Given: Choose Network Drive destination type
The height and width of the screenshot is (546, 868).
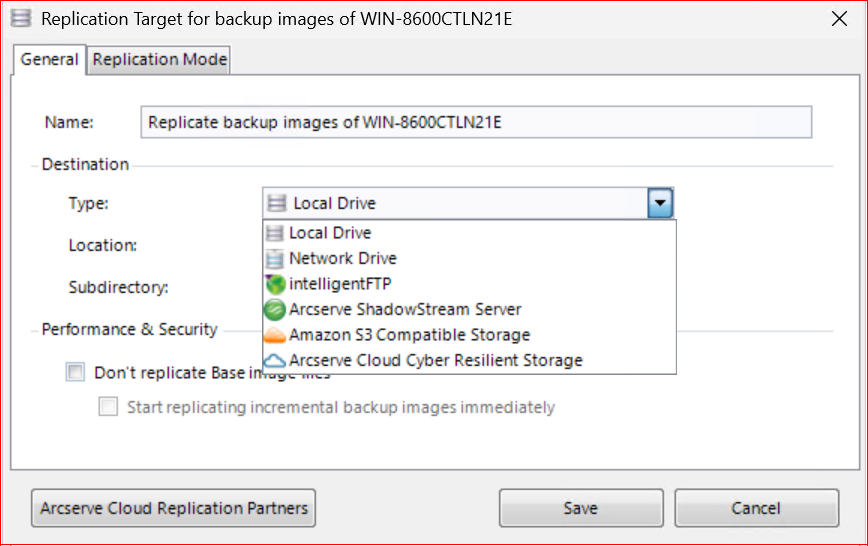Looking at the screenshot, I should [469, 259].
